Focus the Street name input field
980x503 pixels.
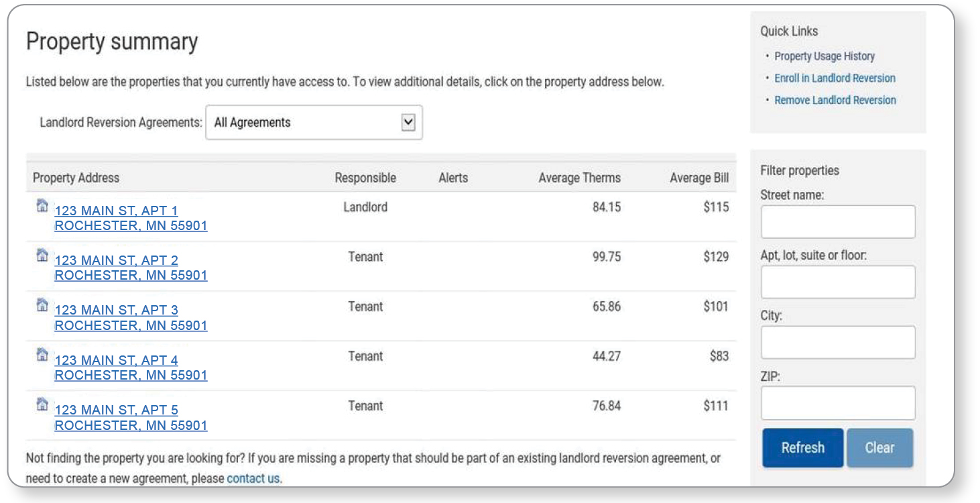pos(837,222)
